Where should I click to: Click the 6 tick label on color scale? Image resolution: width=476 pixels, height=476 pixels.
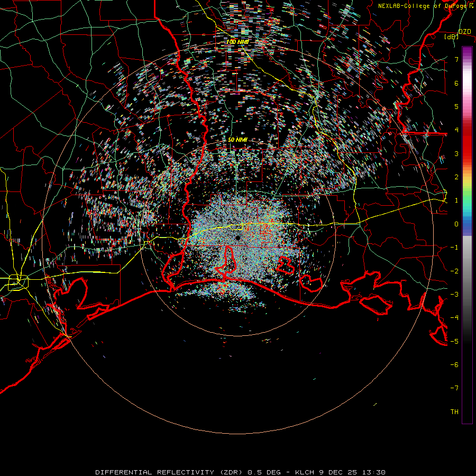[456, 83]
